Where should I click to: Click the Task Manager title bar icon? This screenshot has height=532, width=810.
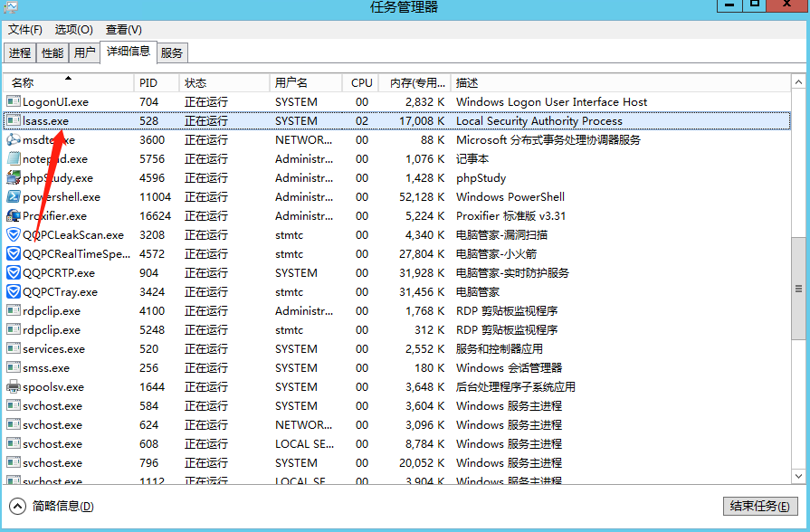pos(11,6)
